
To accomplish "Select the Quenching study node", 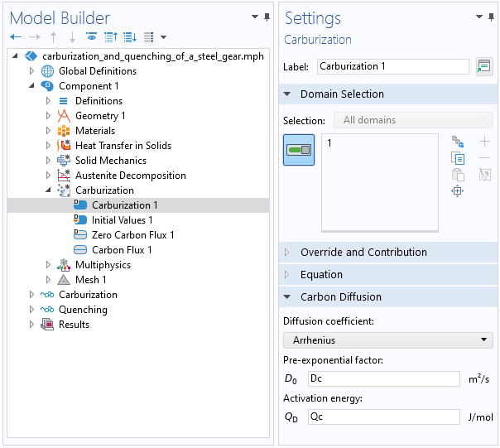I will 83,310.
